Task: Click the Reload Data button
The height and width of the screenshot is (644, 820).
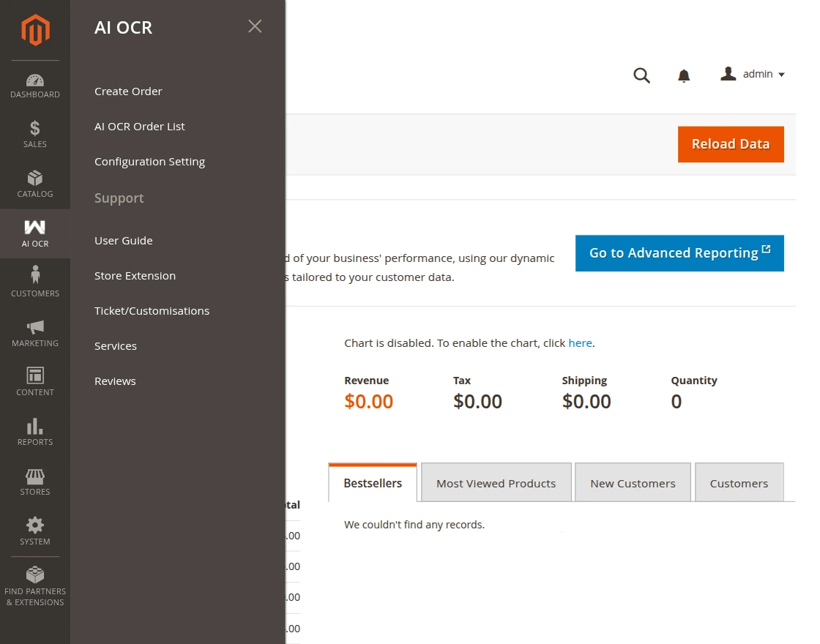Action: 731,144
